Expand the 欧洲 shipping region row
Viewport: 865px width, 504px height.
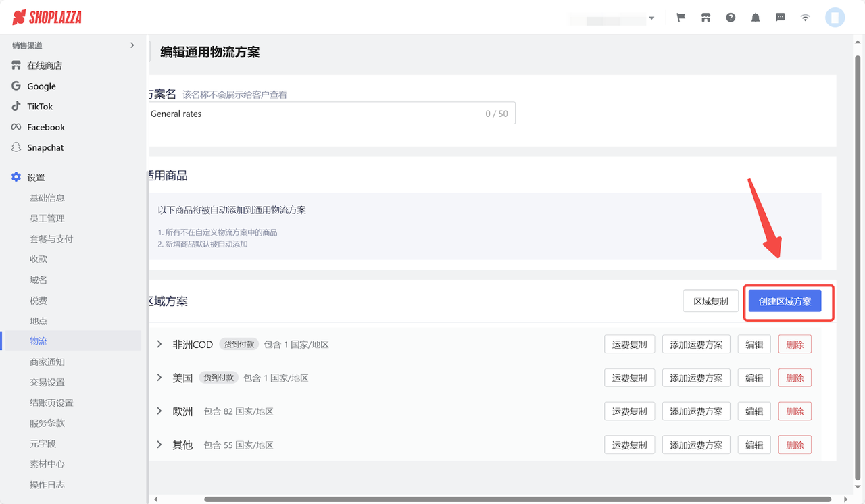tap(159, 411)
